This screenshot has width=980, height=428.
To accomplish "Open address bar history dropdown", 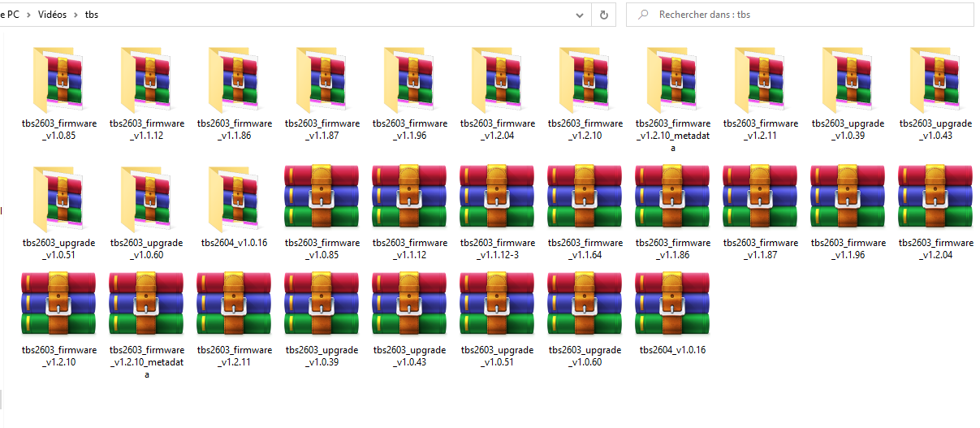I will coord(579,15).
